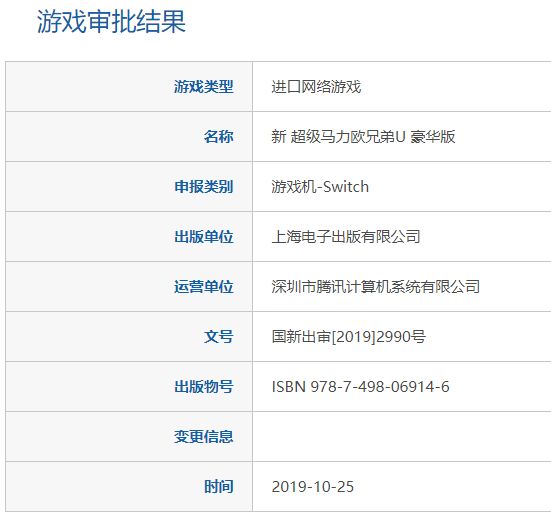Select the 名称 row label

[218, 136]
